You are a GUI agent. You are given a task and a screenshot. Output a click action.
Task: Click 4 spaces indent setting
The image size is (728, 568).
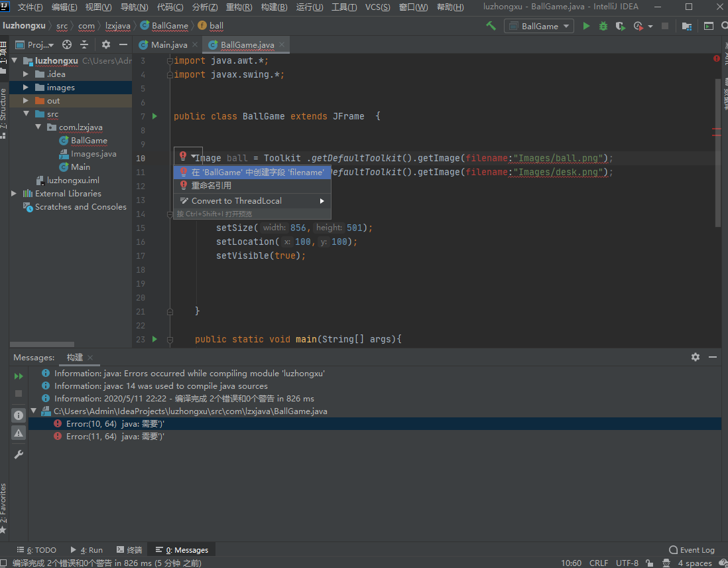coord(695,563)
